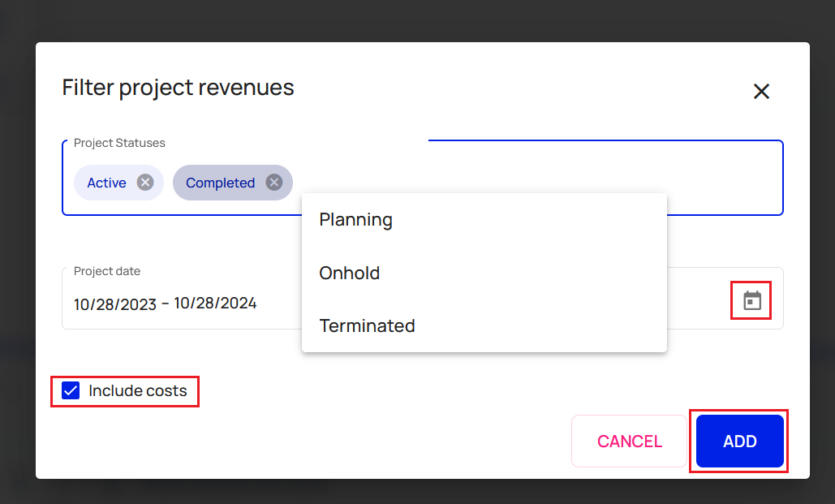Click the Project Statuses field label

pos(119,143)
